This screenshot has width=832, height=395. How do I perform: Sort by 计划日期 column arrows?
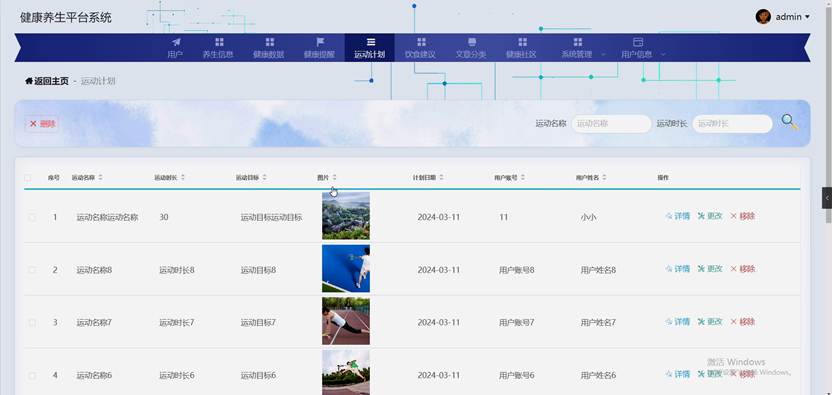click(x=441, y=177)
